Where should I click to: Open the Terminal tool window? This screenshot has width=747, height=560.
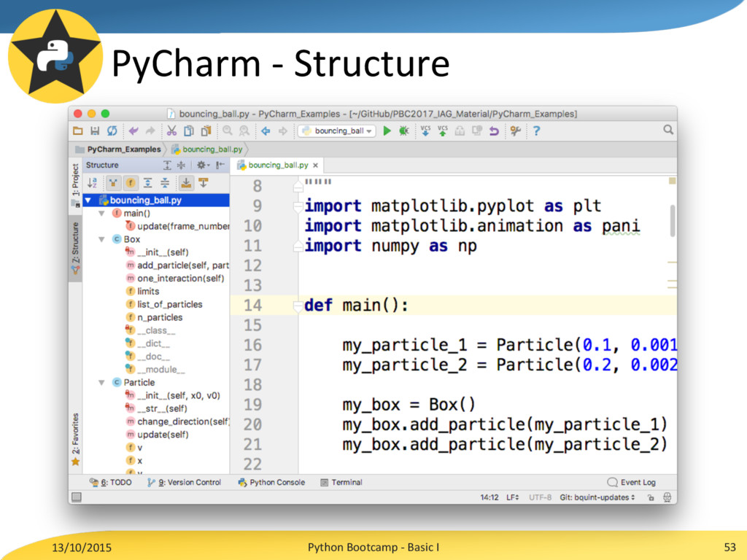341,483
